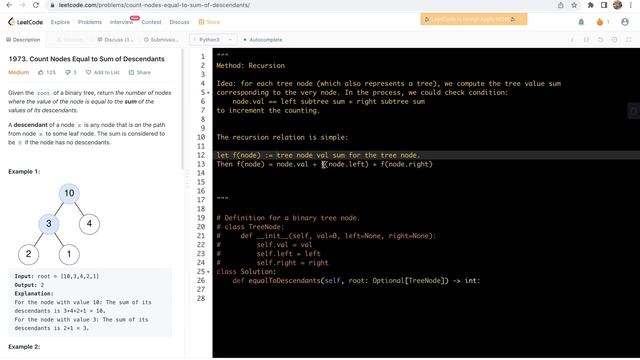Screen dimensions: 640x360
Task: Click the Medium difficulty label
Action: coord(18,72)
